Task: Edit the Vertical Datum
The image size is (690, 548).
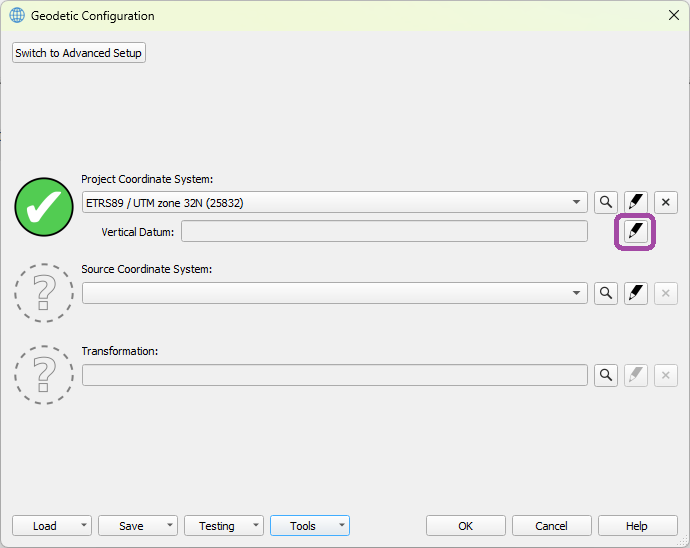Action: click(636, 232)
